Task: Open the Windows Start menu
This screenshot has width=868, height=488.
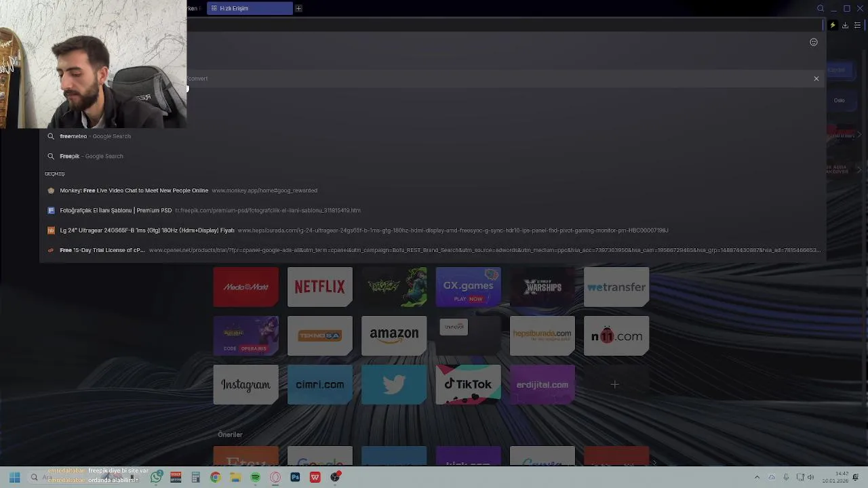Action: pyautogui.click(x=14, y=477)
